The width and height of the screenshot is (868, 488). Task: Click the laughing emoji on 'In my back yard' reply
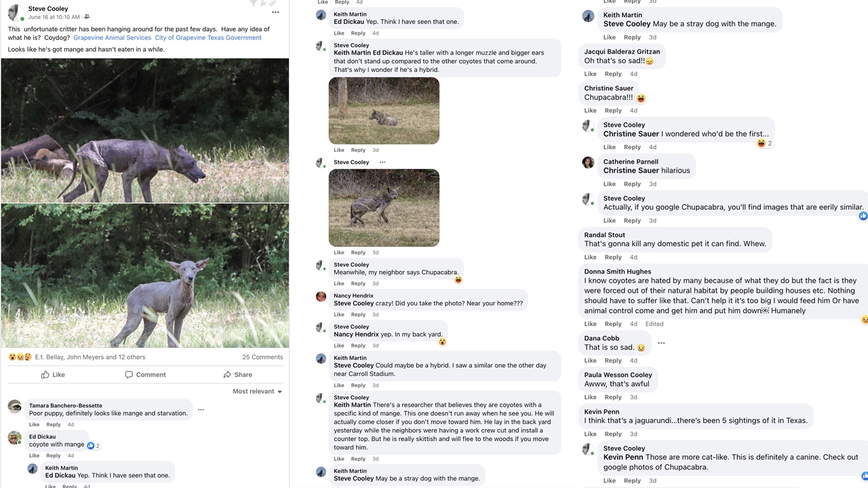click(442, 342)
